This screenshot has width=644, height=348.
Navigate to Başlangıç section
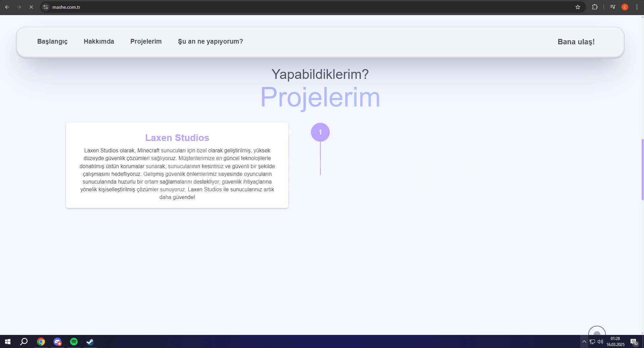click(x=52, y=42)
